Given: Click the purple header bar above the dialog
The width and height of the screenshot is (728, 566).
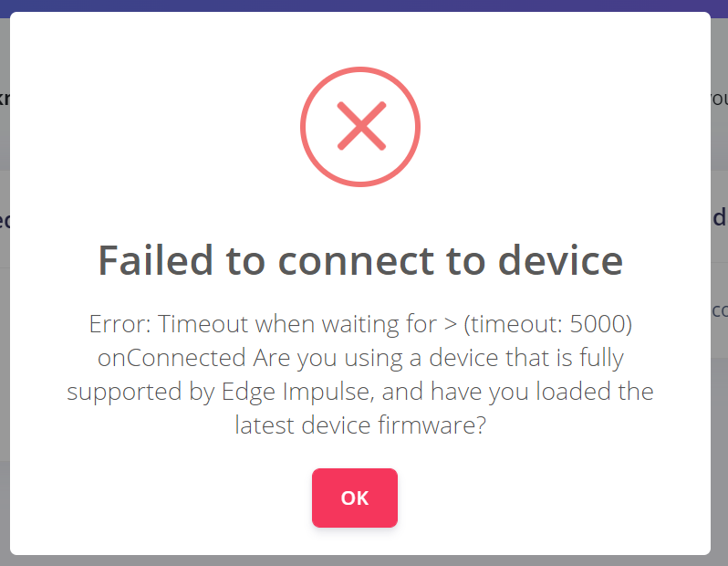Looking at the screenshot, I should pyautogui.click(x=365, y=5).
